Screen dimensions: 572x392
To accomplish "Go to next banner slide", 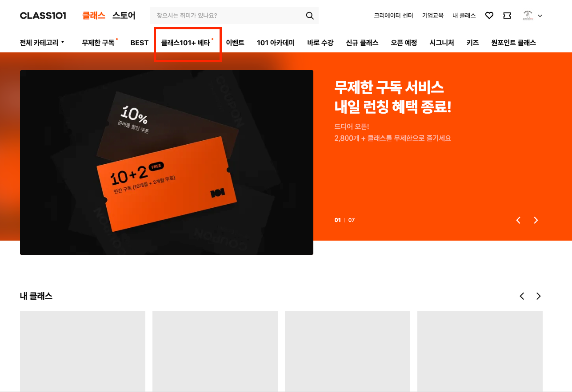I will pyautogui.click(x=536, y=220).
